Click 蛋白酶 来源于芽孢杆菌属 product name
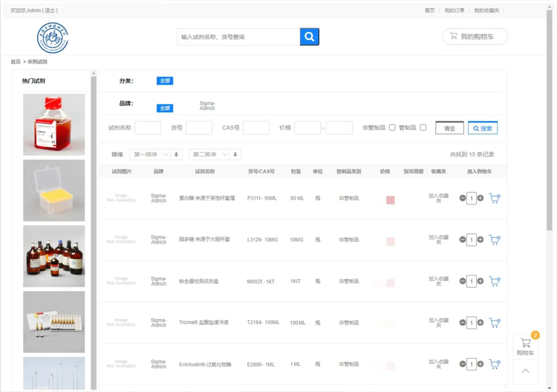This screenshot has width=557, height=392. pos(207,198)
